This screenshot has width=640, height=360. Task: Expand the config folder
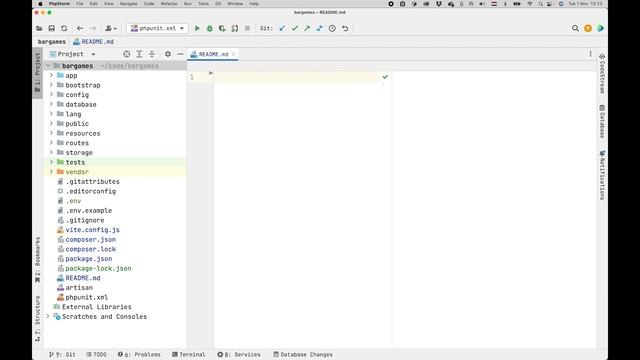[51, 95]
